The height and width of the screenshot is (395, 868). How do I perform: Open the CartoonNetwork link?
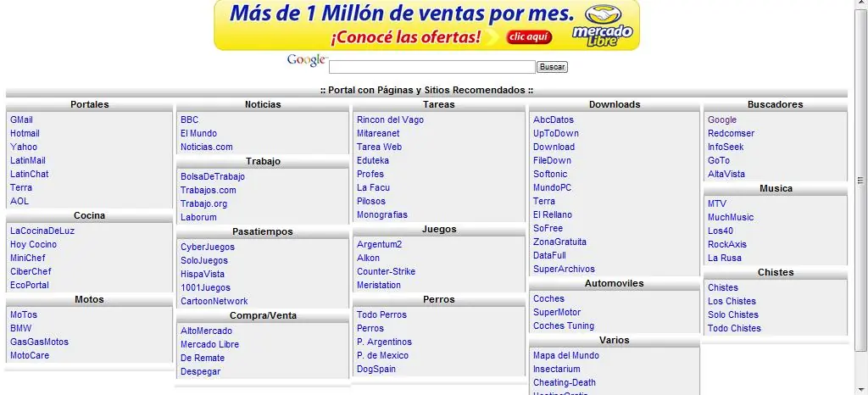(214, 302)
